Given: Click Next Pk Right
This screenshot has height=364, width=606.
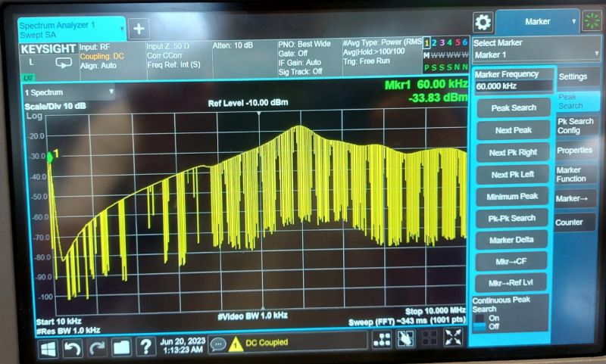Looking at the screenshot, I should 513,152.
